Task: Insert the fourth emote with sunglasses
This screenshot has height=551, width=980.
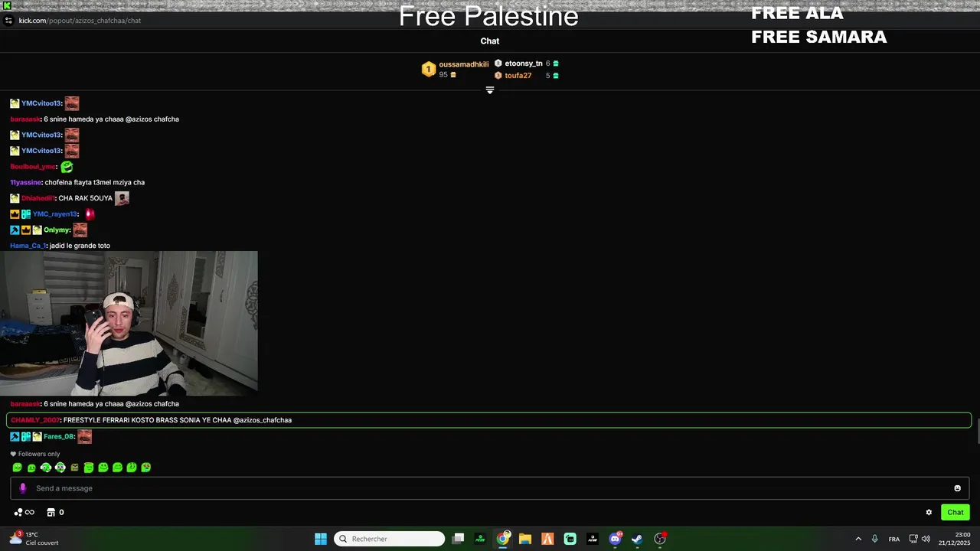Action: [x=60, y=468]
